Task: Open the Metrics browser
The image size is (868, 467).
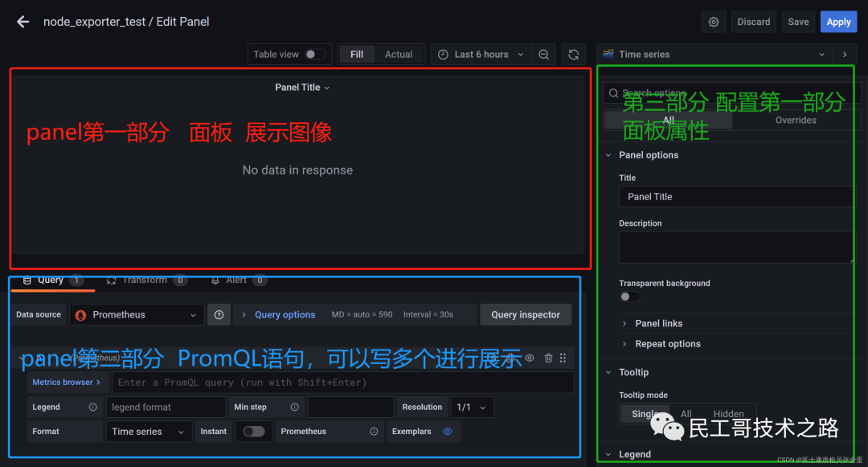Action: 66,383
